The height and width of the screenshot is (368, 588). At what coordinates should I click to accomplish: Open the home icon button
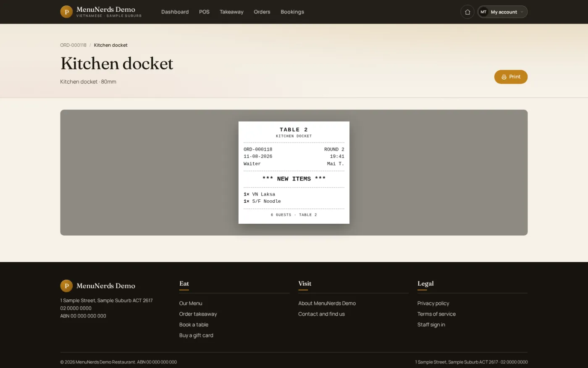tap(467, 12)
